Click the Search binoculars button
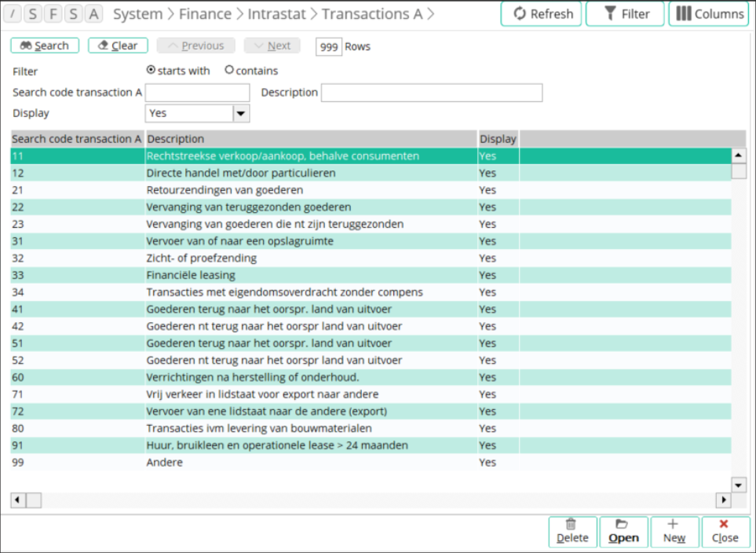The height and width of the screenshot is (553, 756). click(x=45, y=46)
